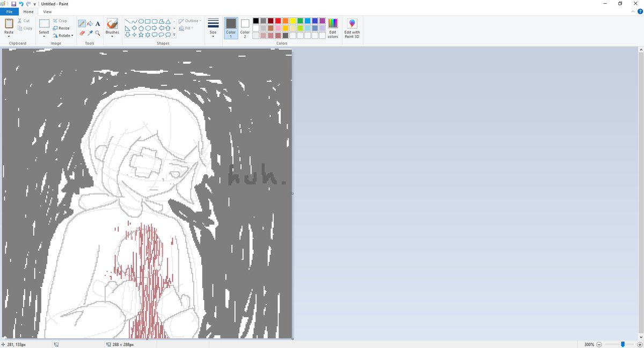Viewport: 644px width, 348px height.
Task: Select the Text tool
Action: [x=98, y=24]
